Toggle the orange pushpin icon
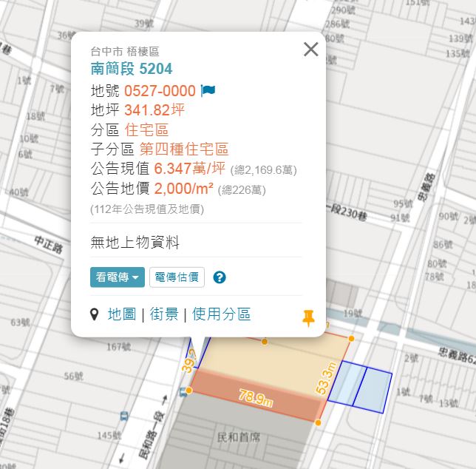 308,318
